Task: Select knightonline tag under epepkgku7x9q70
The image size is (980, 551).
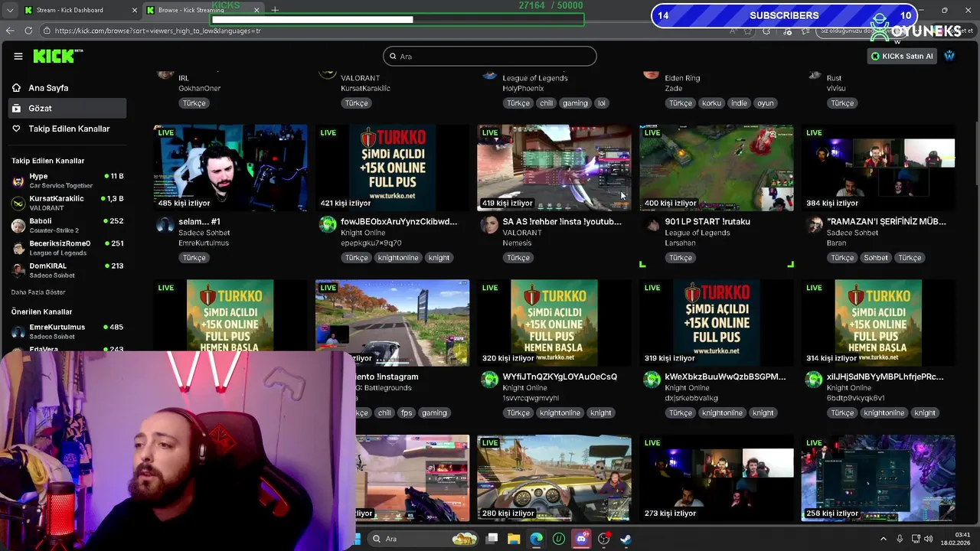Action: pos(398,258)
